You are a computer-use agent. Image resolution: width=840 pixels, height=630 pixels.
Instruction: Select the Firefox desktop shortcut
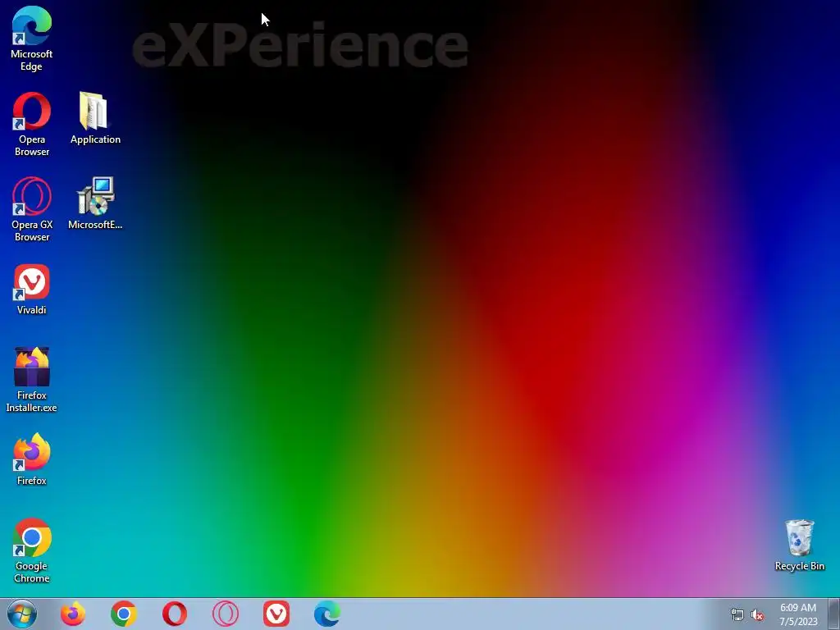(32, 459)
